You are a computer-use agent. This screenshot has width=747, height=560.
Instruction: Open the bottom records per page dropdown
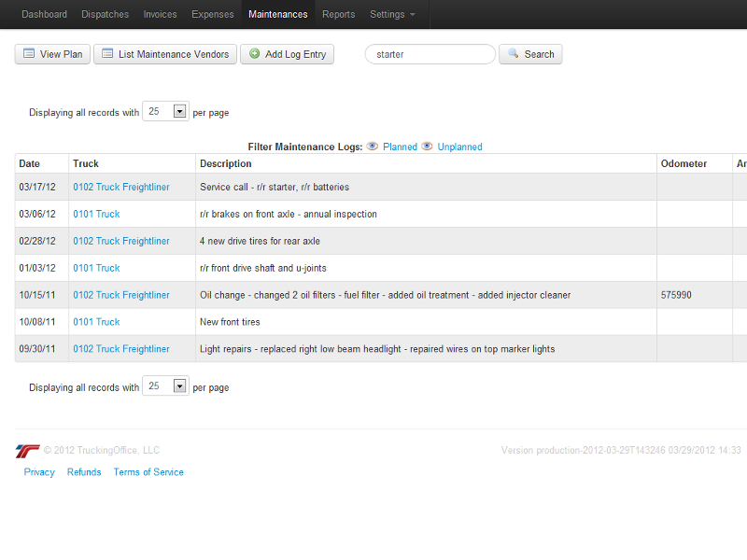(x=180, y=386)
